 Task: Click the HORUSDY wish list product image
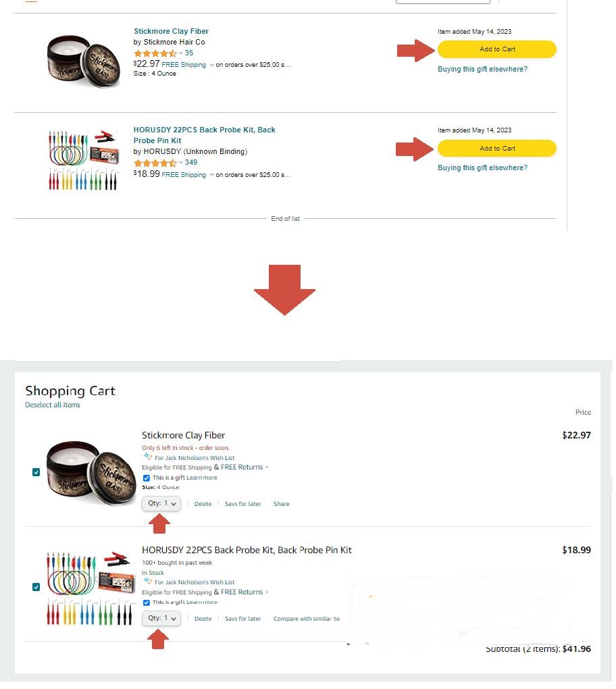point(84,159)
